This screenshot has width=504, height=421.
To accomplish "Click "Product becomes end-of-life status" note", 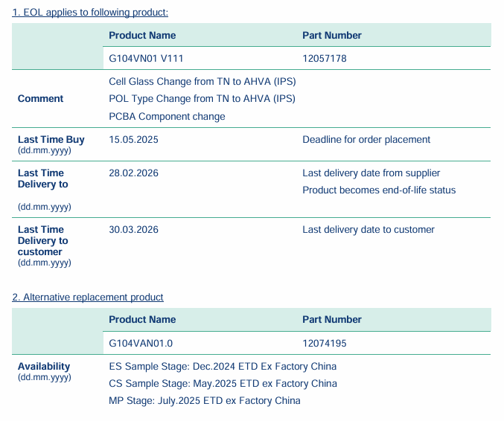I will coord(379,190).
